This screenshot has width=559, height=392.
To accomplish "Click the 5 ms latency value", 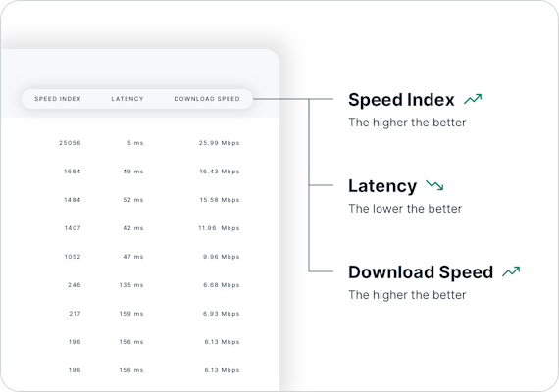I will (135, 143).
